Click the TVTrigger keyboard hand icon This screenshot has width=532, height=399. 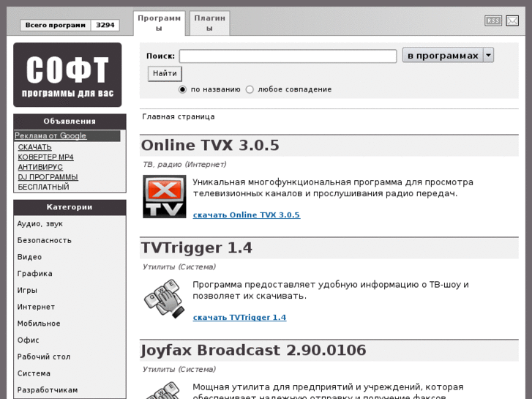[164, 299]
